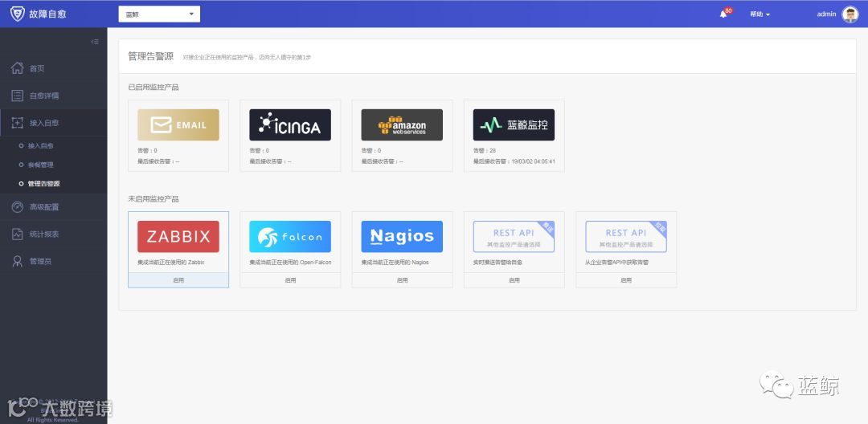Click the 蓝鲸监控 alarm source logo

coord(514,125)
